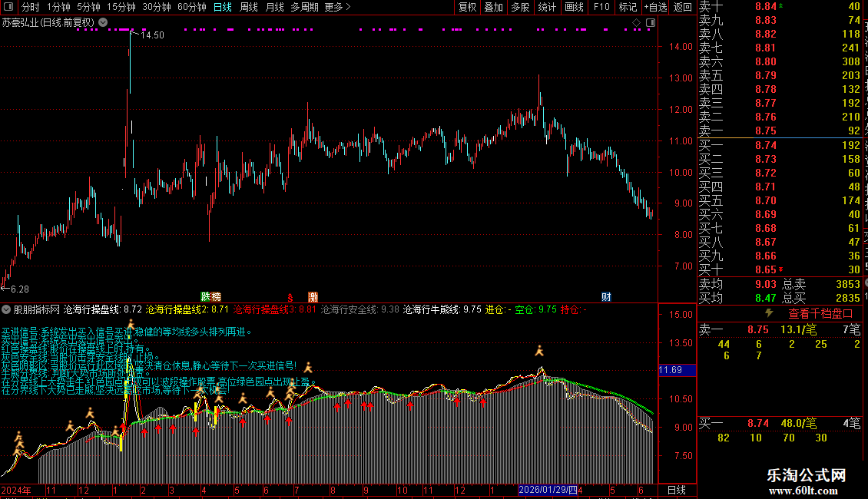The height and width of the screenshot is (499, 868).
Task: Switch to 分时 intraday view
Action: pos(31,7)
